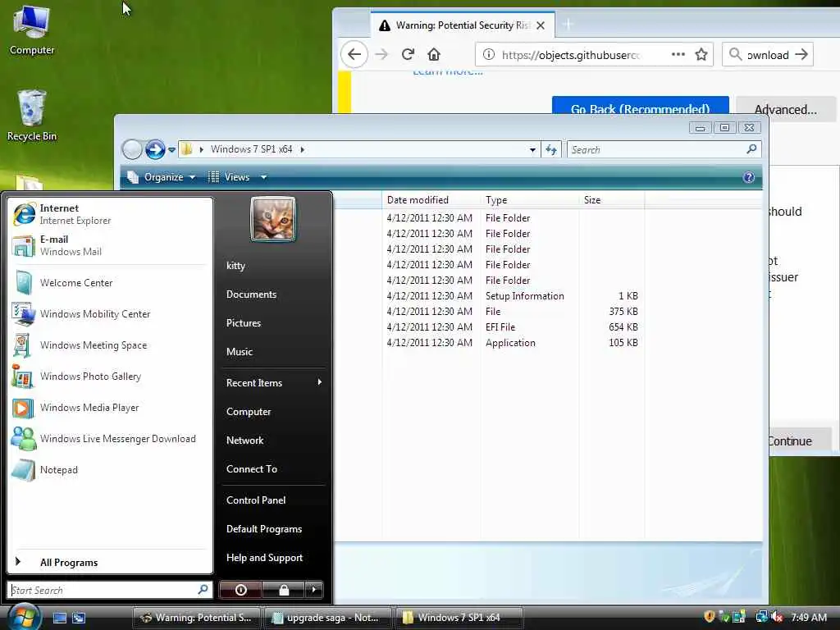Viewport: 840px width, 630px height.
Task: Open Network from Start menu
Action: (x=272, y=441)
